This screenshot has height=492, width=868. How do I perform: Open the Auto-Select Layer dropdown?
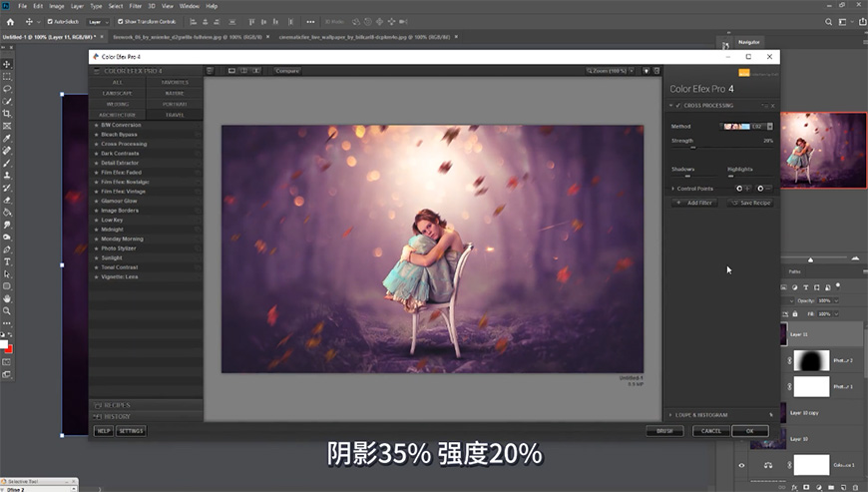[x=98, y=22]
